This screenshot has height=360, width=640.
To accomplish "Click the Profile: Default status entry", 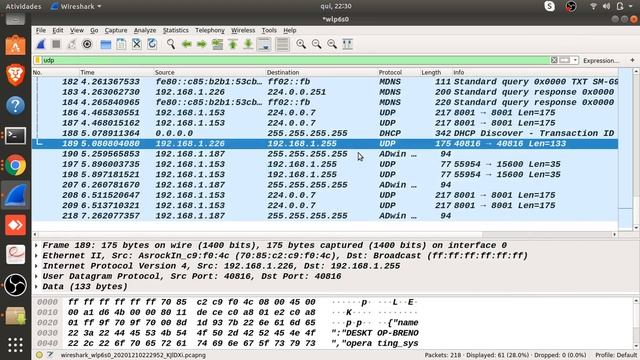I will click(x=616, y=355).
